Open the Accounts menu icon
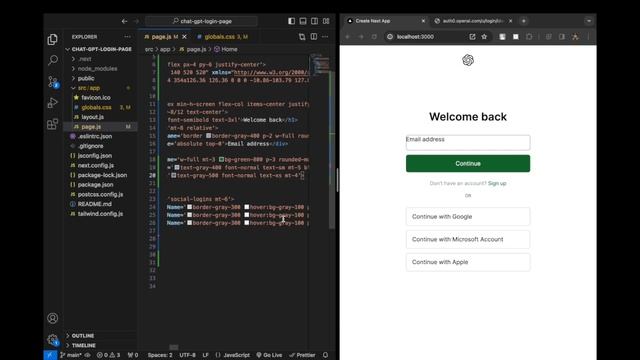640x360 pixels. [53, 318]
